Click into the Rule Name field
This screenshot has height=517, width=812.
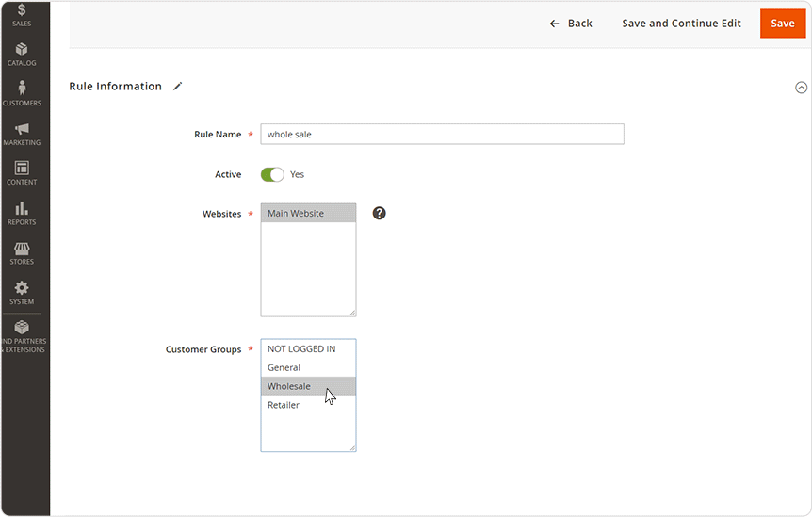tap(442, 134)
